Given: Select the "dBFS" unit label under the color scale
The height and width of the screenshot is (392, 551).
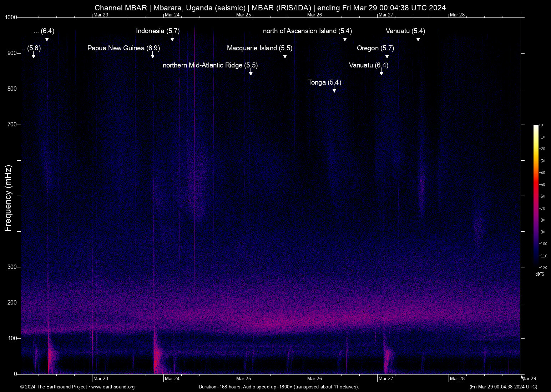Looking at the screenshot, I should tap(540, 274).
